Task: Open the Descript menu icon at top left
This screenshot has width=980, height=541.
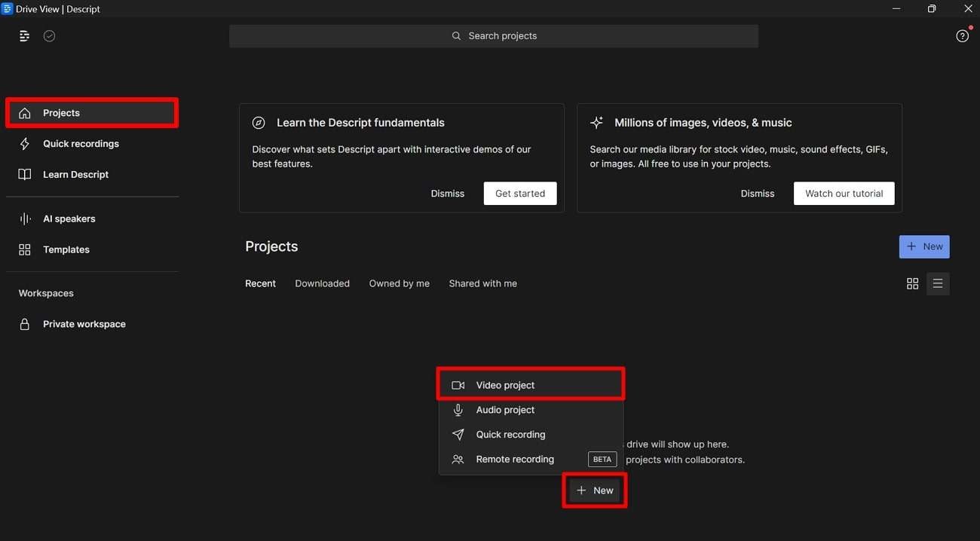Action: (x=24, y=36)
